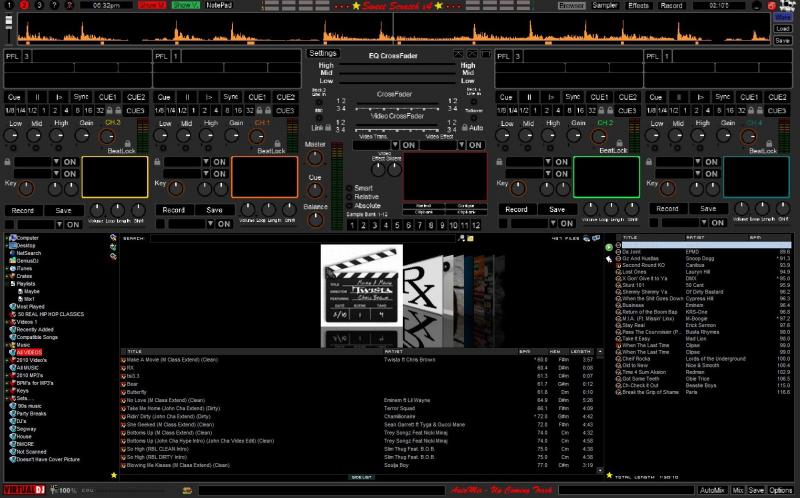800x498 pixels.
Task: Click AutoMix in the bottom bar
Action: click(712, 490)
